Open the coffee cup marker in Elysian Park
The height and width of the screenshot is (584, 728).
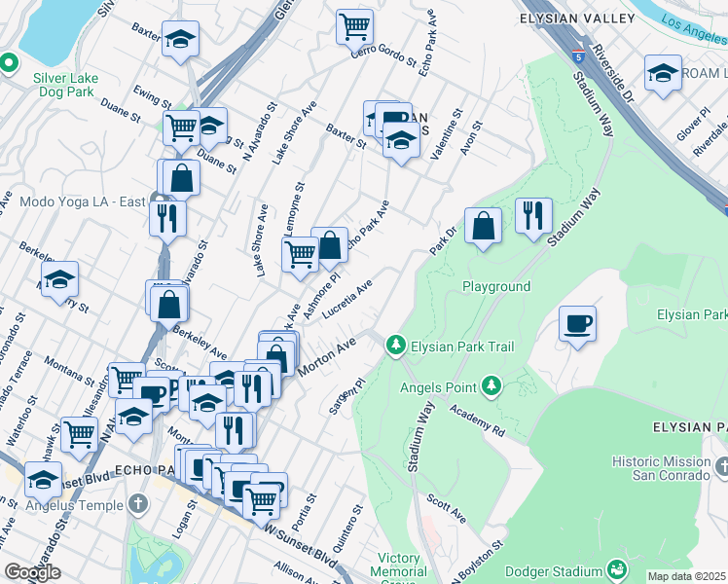(x=577, y=323)
